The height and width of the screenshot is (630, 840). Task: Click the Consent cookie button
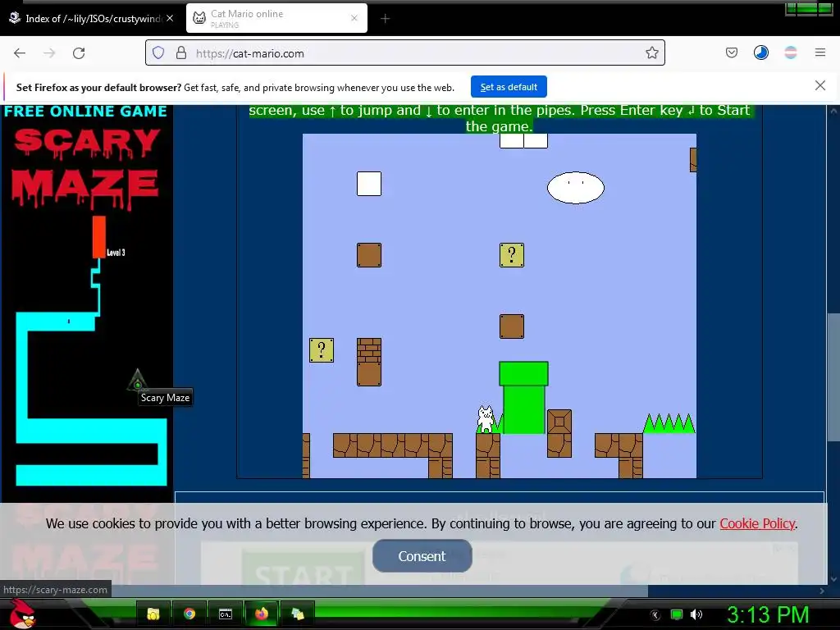[x=422, y=556]
